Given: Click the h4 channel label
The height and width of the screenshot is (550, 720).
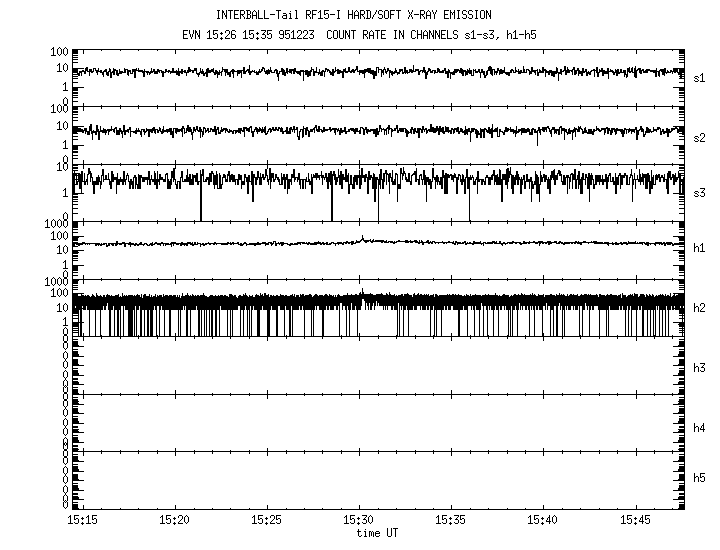Looking at the screenshot, I should click(699, 428).
